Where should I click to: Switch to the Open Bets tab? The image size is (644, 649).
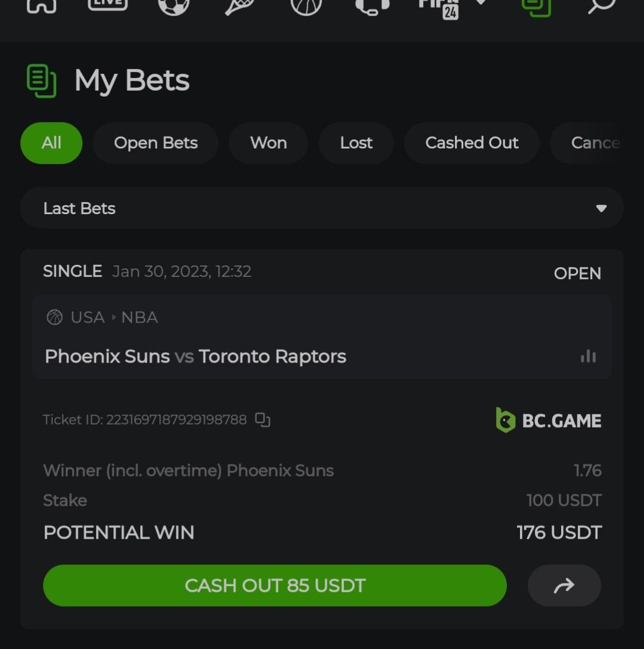click(156, 143)
